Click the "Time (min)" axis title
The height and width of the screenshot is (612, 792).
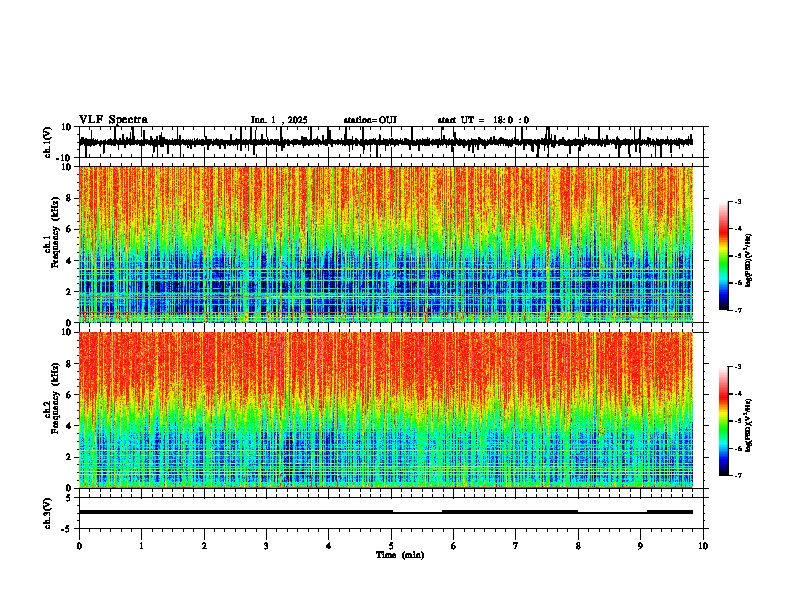pos(400,555)
